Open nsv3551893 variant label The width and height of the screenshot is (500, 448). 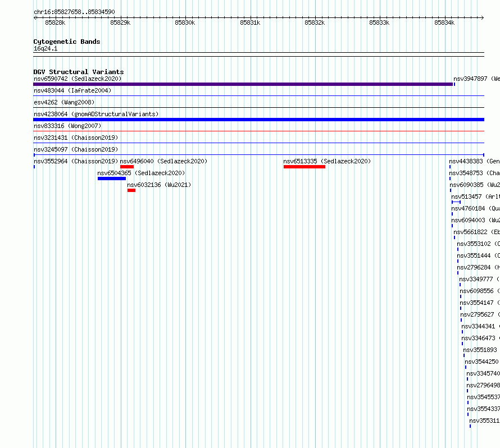tap(480, 350)
